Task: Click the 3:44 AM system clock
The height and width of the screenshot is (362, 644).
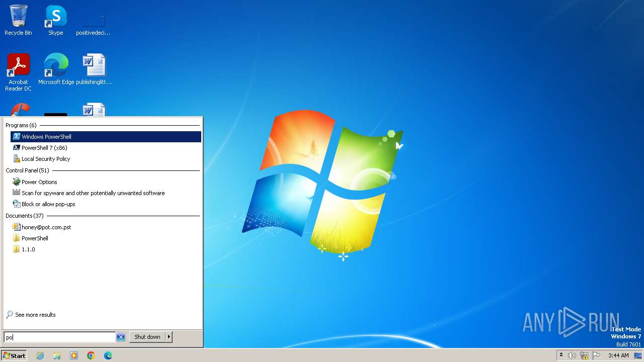Action: 618,355
